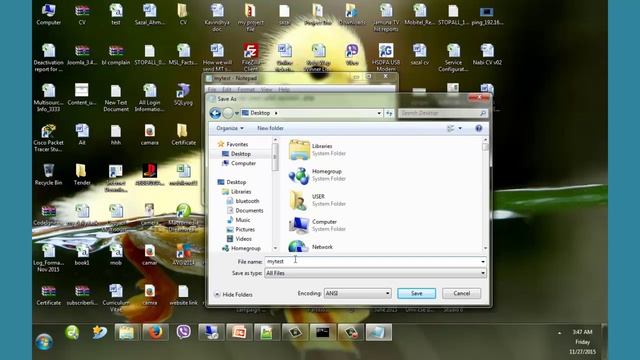Click the File name input field

[372, 261]
